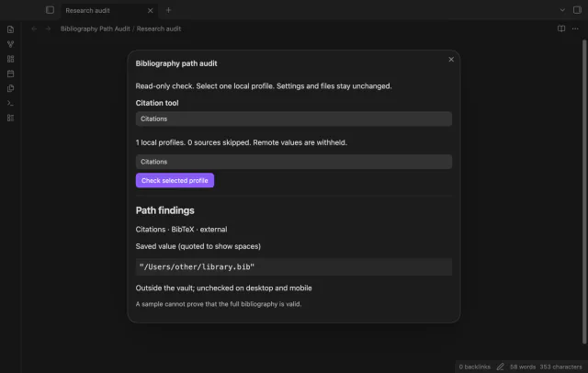Expand the tab list chevron

(x=562, y=10)
